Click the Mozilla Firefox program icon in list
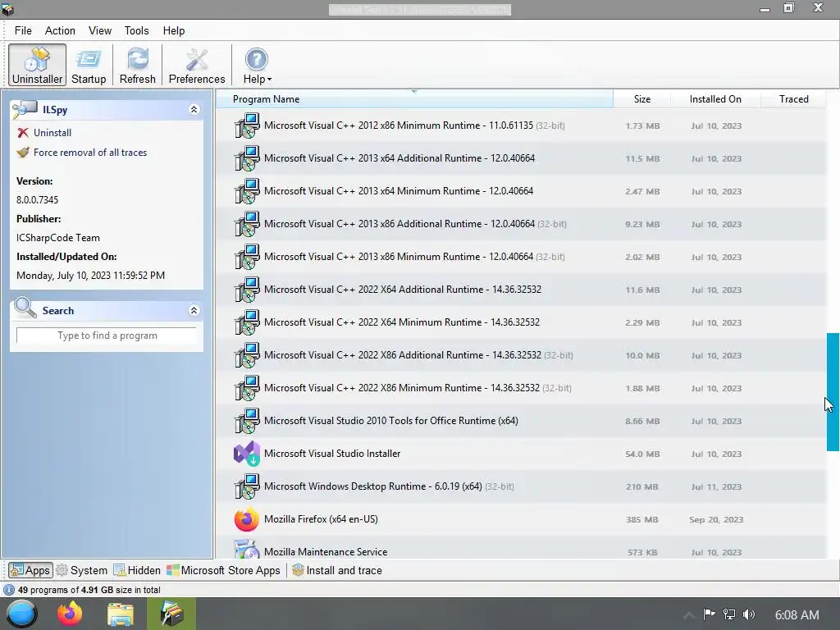 tap(247, 519)
